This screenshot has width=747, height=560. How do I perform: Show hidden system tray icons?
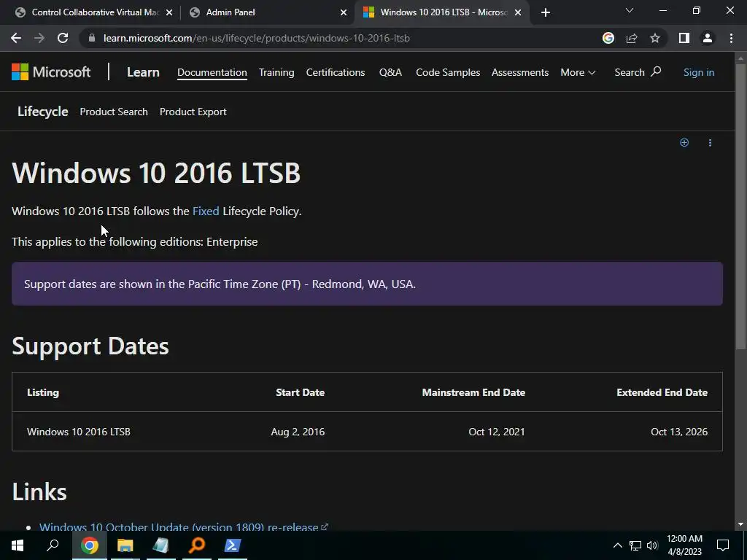point(617,545)
